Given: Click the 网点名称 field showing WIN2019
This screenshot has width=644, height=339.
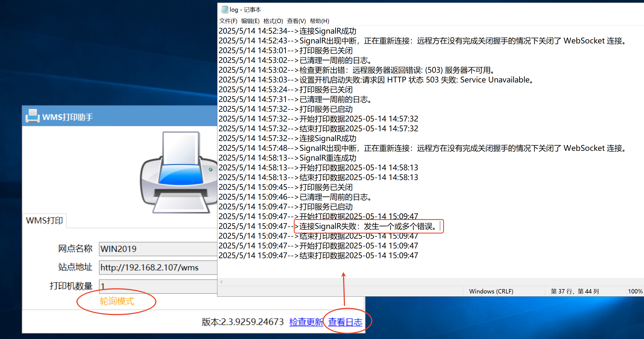Looking at the screenshot, I should click(158, 249).
